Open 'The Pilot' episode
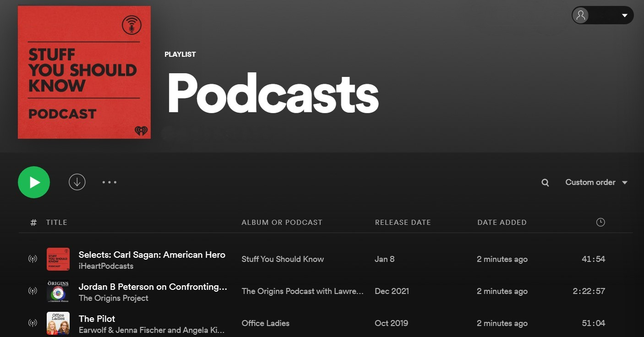 click(97, 319)
